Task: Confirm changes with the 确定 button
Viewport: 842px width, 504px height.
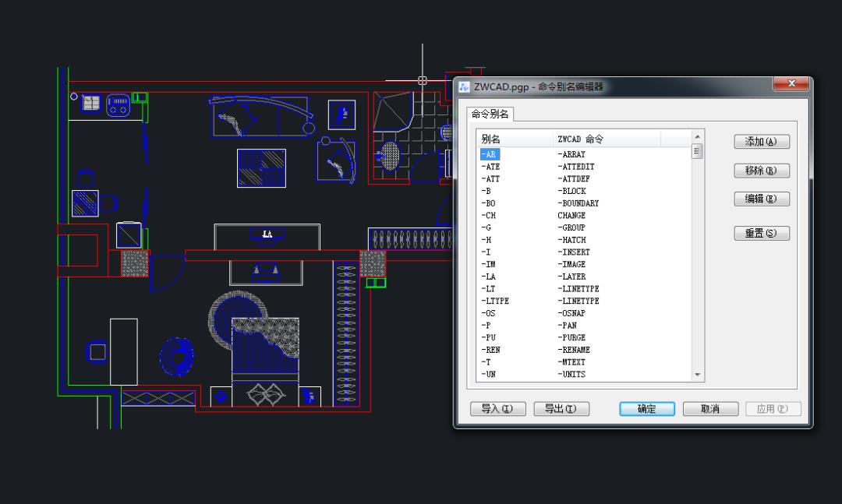Action: click(x=646, y=408)
